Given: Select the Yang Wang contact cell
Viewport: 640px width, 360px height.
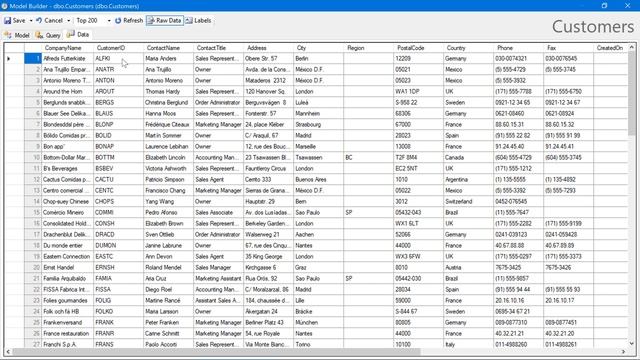Looking at the screenshot, I should [169, 202].
